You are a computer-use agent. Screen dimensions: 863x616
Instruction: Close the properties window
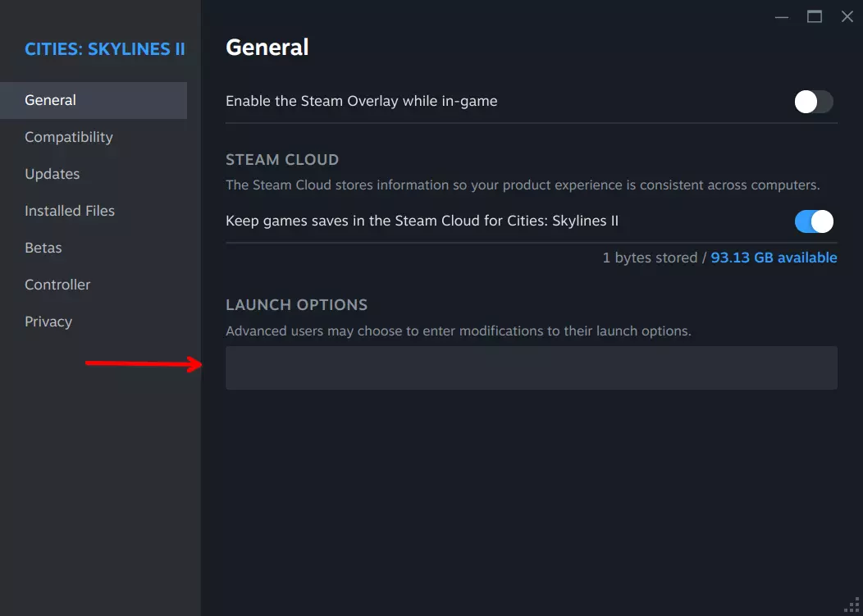847,17
